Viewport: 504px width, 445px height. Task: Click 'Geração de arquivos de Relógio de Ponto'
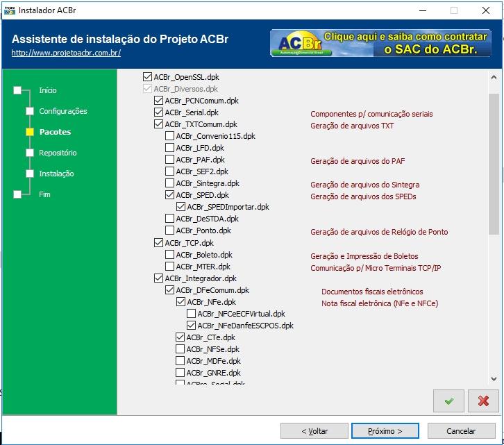pos(379,232)
